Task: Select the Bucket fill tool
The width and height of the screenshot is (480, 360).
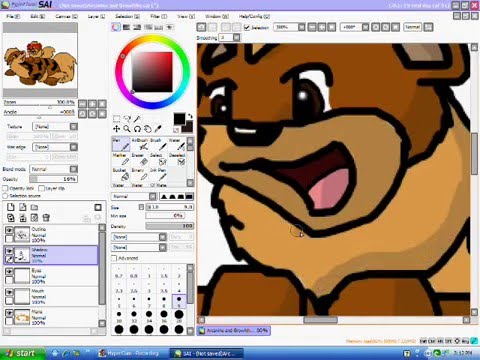Action: pyautogui.click(x=120, y=174)
